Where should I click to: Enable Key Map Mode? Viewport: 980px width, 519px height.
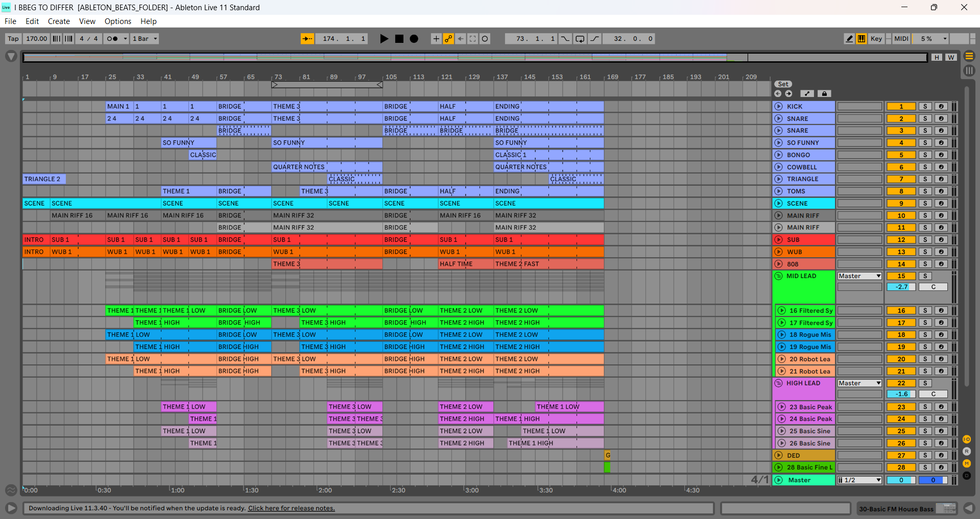pyautogui.click(x=876, y=39)
